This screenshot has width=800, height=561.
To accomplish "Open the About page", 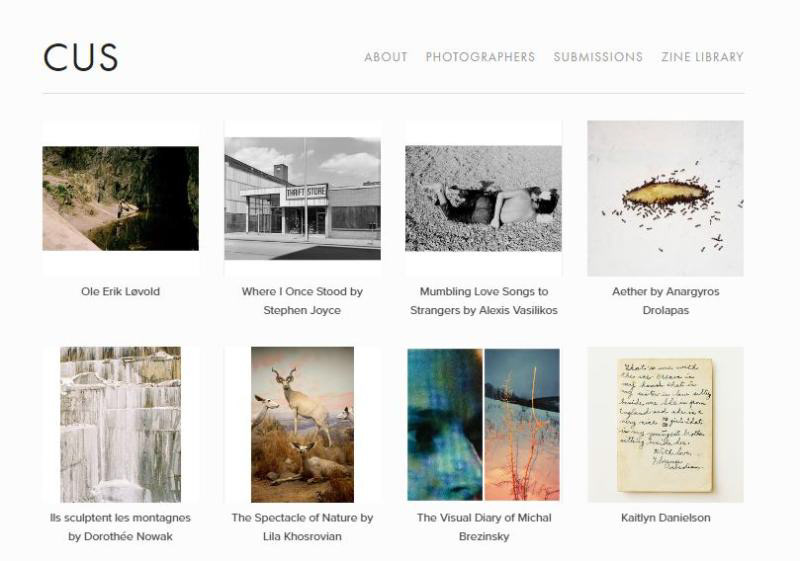I will pos(386,57).
